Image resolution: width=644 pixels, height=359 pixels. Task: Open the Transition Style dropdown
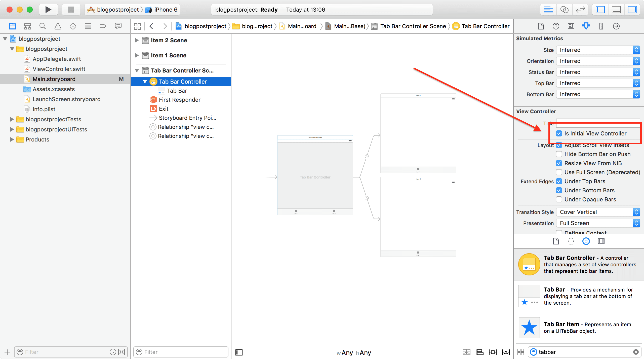click(598, 212)
